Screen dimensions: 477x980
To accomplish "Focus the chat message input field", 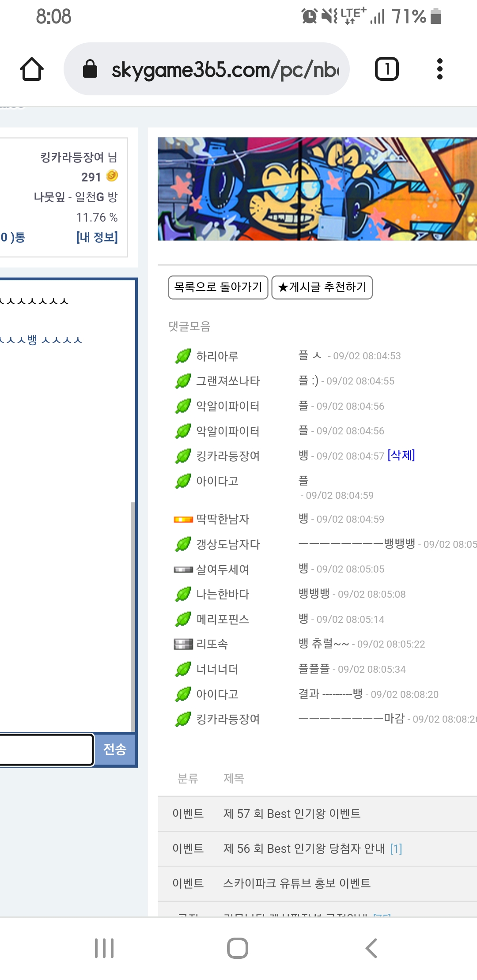I will pyautogui.click(x=46, y=749).
